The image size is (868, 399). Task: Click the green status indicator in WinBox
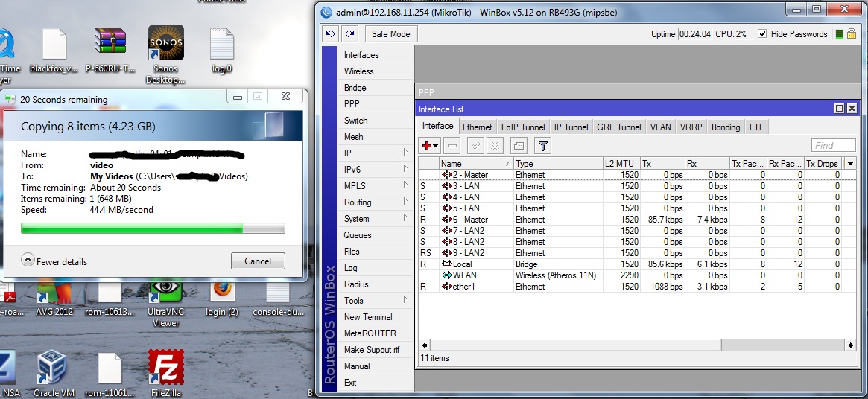839,33
